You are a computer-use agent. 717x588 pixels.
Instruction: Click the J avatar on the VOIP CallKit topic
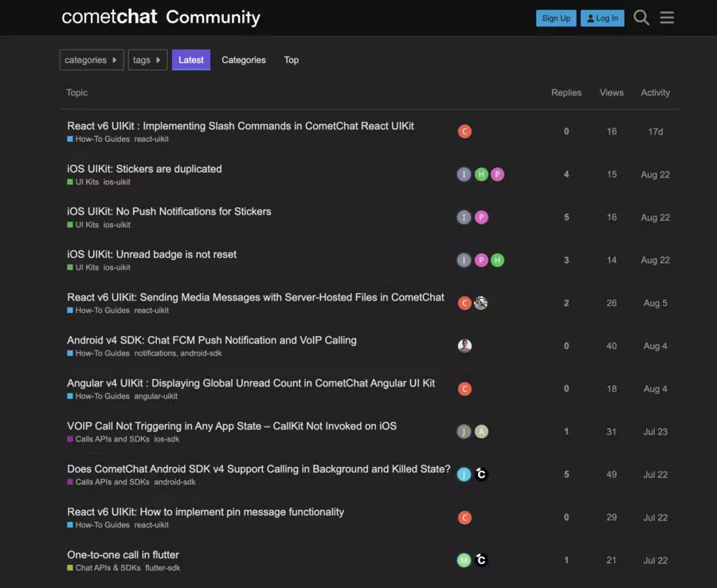point(464,431)
